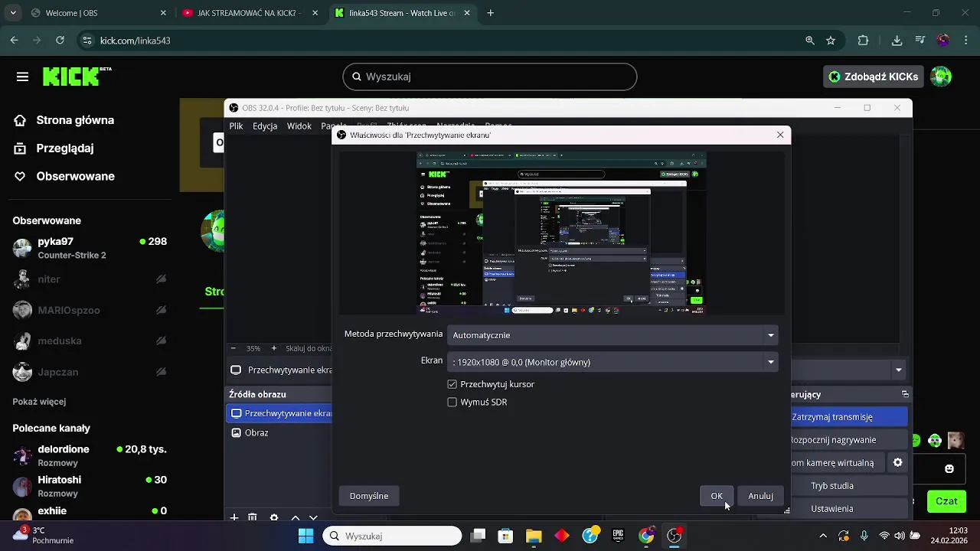Zoom out the OBS preview with the minus
Screen dimensions: 980x551
(x=234, y=348)
